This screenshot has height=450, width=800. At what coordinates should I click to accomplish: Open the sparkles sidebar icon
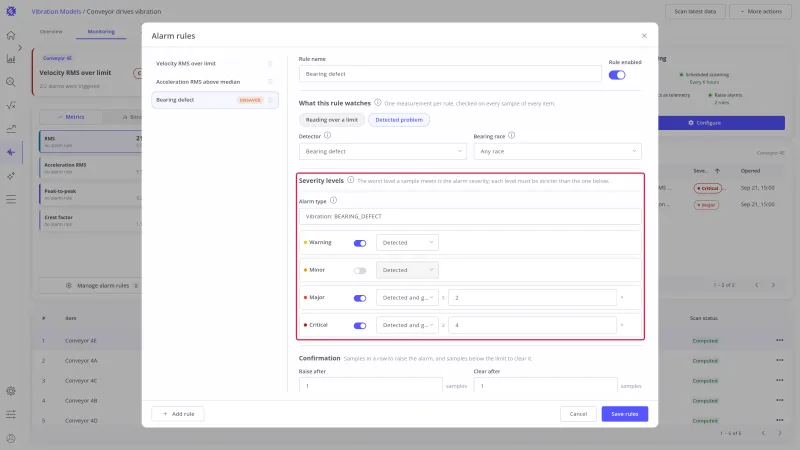[x=11, y=176]
